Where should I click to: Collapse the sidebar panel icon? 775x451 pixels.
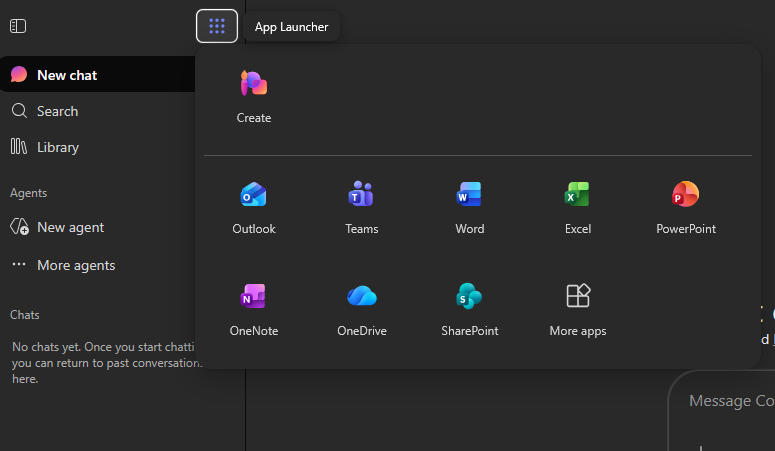point(18,26)
